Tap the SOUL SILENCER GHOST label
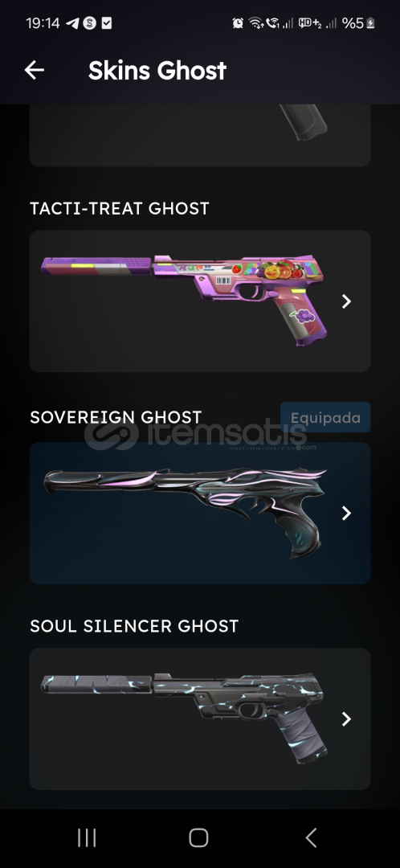 pyautogui.click(x=134, y=626)
